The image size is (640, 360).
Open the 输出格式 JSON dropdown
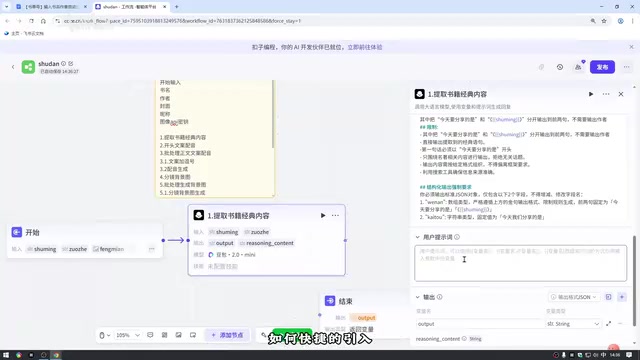[x=573, y=297]
